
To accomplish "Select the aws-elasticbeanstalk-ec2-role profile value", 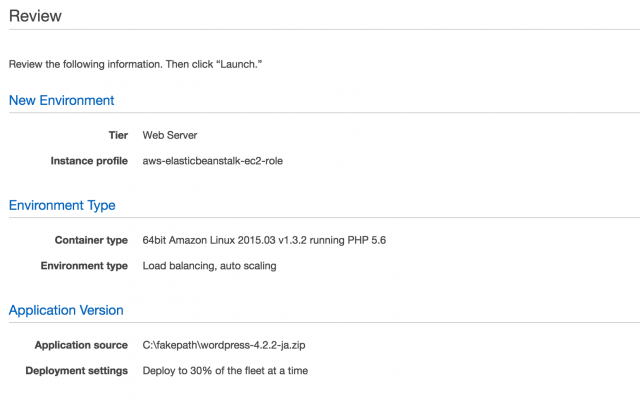I will click(213, 161).
